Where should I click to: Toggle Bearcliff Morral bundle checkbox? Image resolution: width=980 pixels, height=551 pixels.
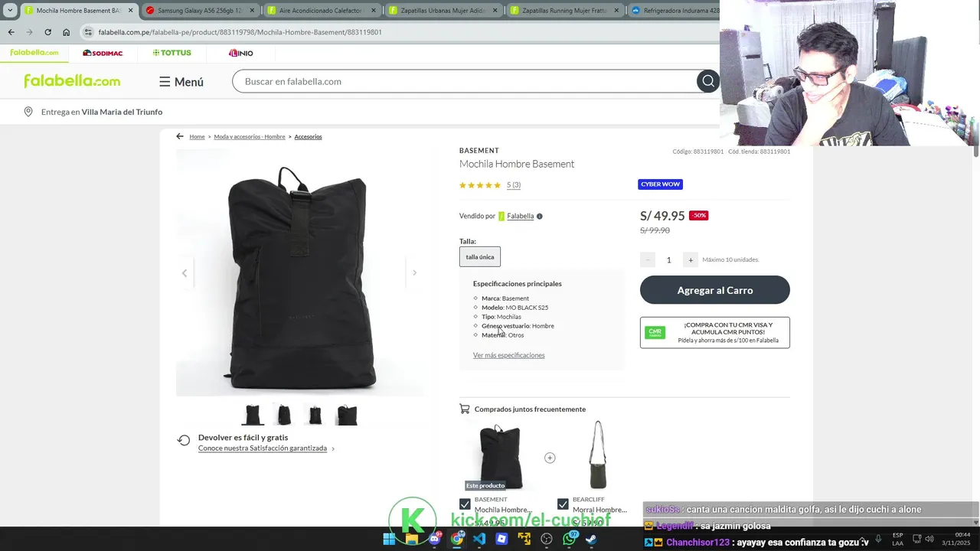click(563, 504)
